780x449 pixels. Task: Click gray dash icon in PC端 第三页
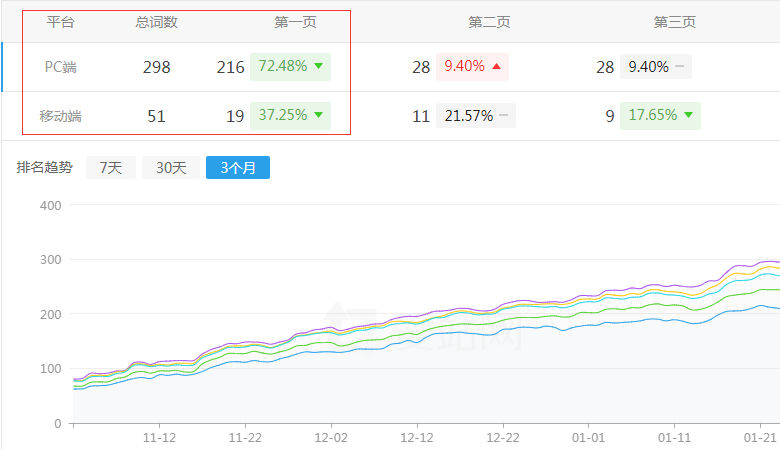pos(680,67)
